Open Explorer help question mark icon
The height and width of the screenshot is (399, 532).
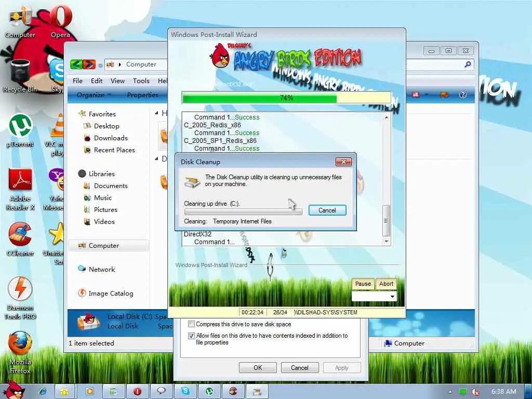point(463,95)
